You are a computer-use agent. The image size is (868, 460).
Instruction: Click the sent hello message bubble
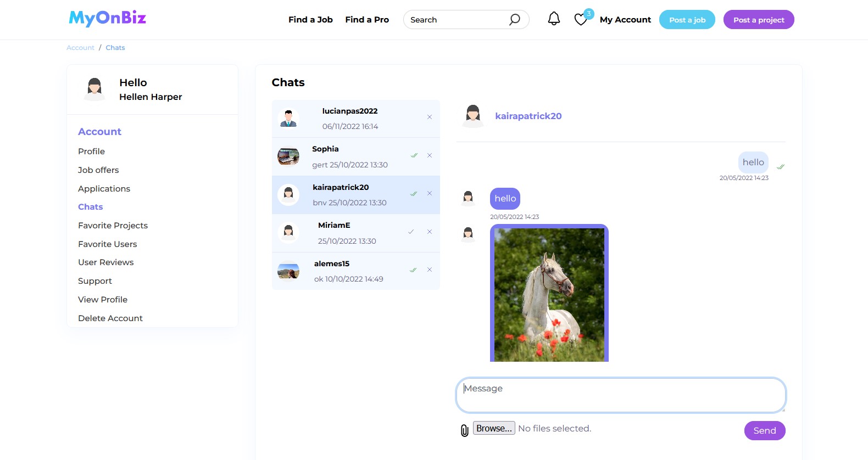coord(753,162)
